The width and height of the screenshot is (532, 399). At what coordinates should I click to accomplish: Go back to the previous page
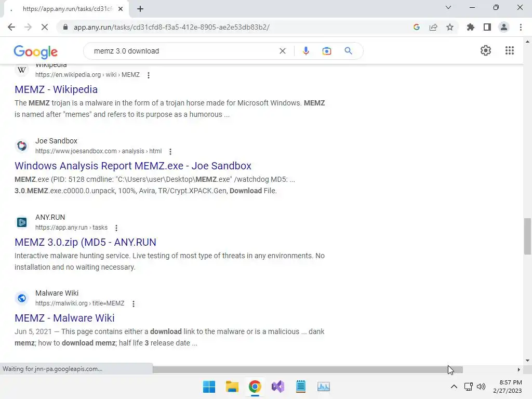tap(11, 27)
